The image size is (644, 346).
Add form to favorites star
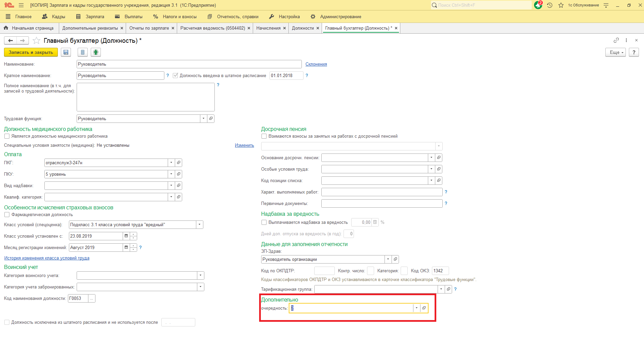(36, 41)
